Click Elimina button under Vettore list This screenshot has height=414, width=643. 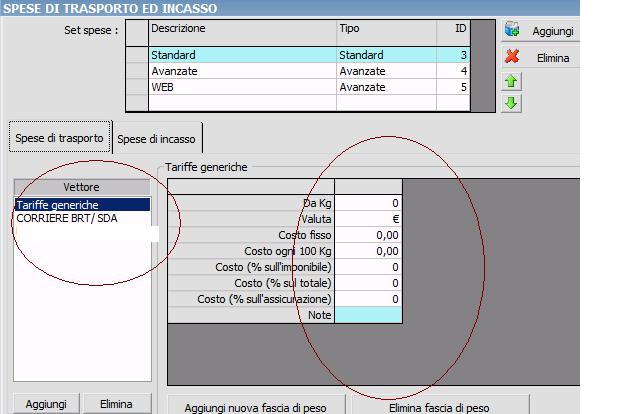[116, 404]
